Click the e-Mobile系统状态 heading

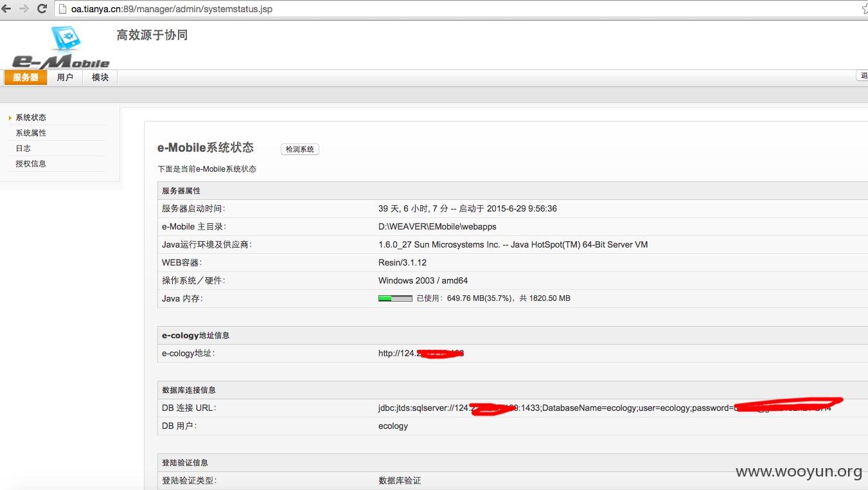pos(206,148)
